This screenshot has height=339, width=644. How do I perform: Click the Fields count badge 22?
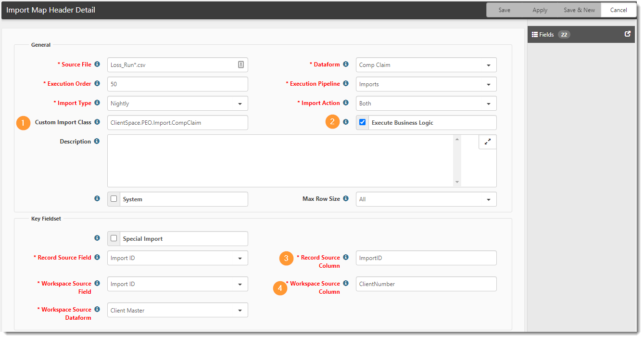click(564, 35)
